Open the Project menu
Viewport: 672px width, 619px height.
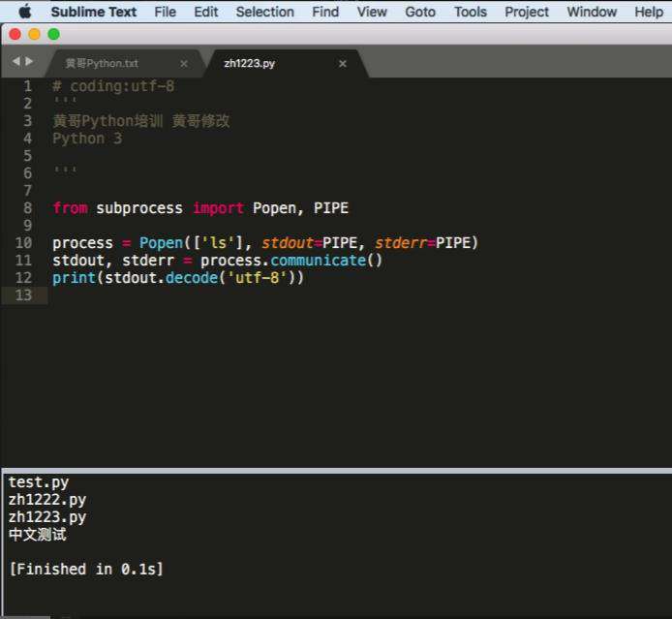click(x=527, y=12)
